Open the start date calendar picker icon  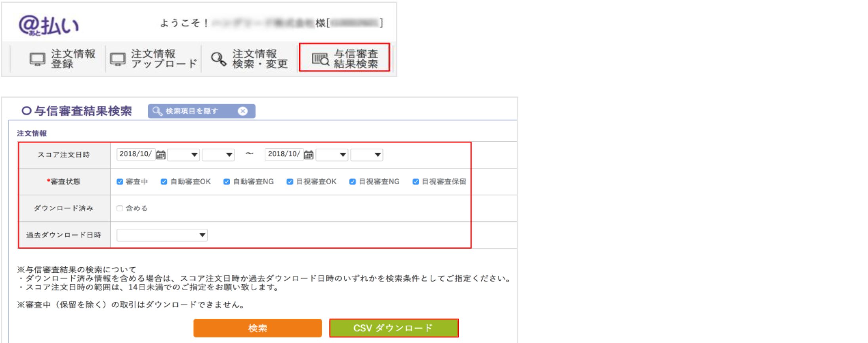tap(160, 155)
